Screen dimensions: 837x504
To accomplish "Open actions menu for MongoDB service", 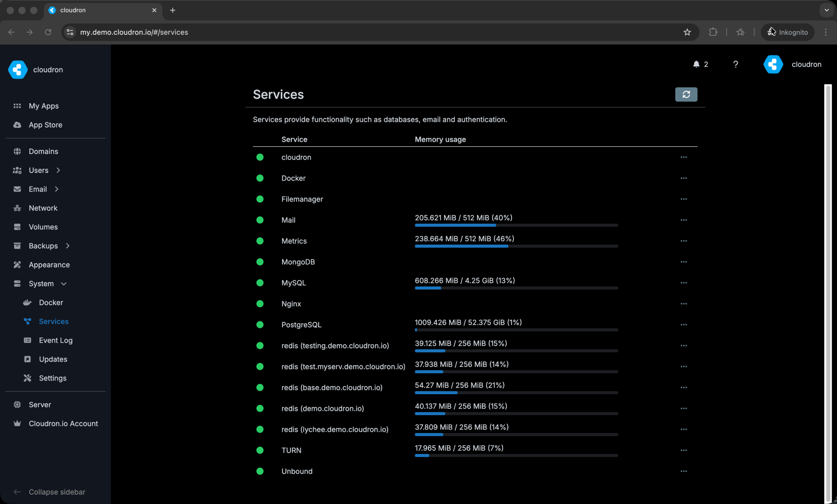I will (683, 262).
